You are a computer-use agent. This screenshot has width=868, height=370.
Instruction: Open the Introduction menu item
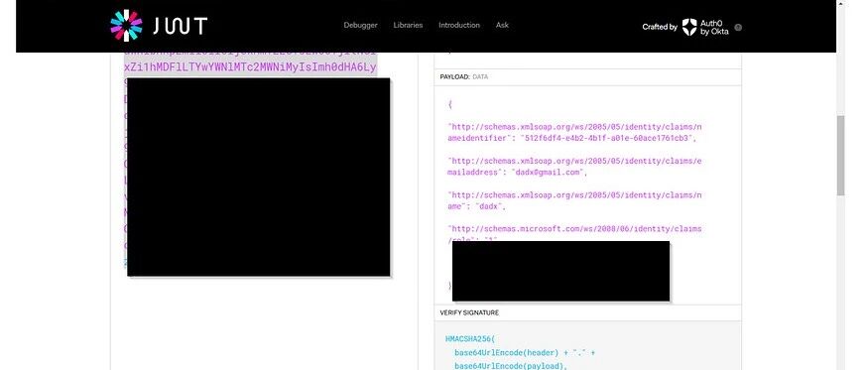pos(459,26)
